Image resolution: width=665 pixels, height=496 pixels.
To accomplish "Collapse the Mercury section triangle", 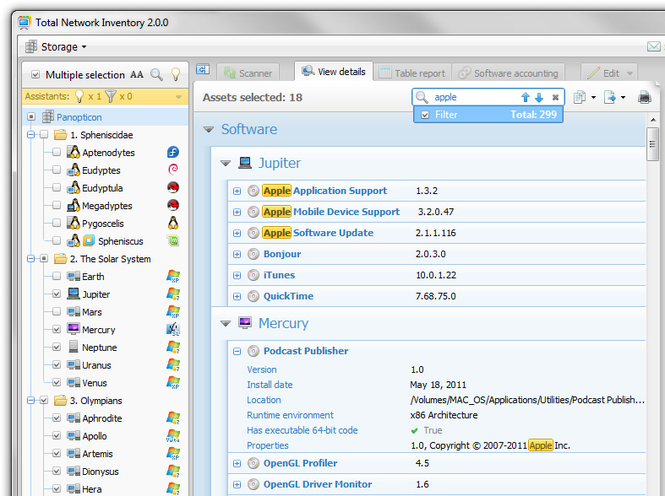I will (226, 323).
